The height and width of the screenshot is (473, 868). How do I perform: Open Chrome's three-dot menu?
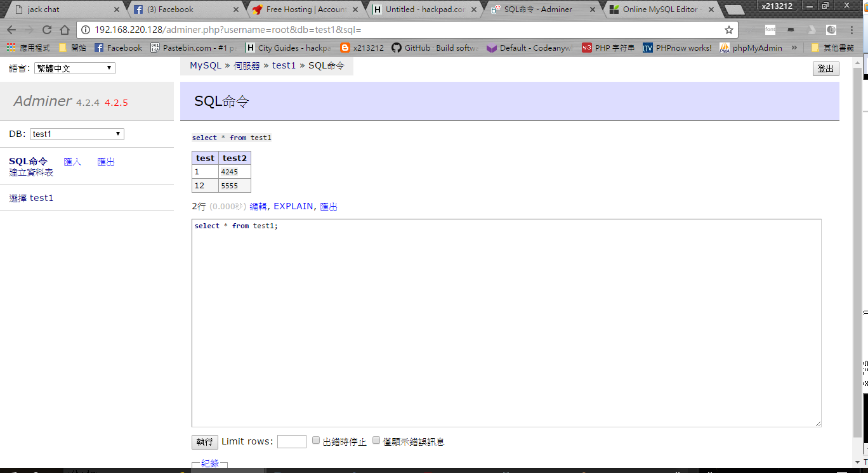[x=851, y=30]
